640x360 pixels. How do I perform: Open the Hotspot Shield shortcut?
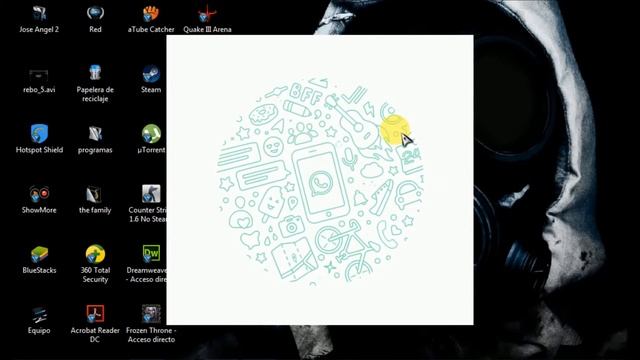[39, 134]
